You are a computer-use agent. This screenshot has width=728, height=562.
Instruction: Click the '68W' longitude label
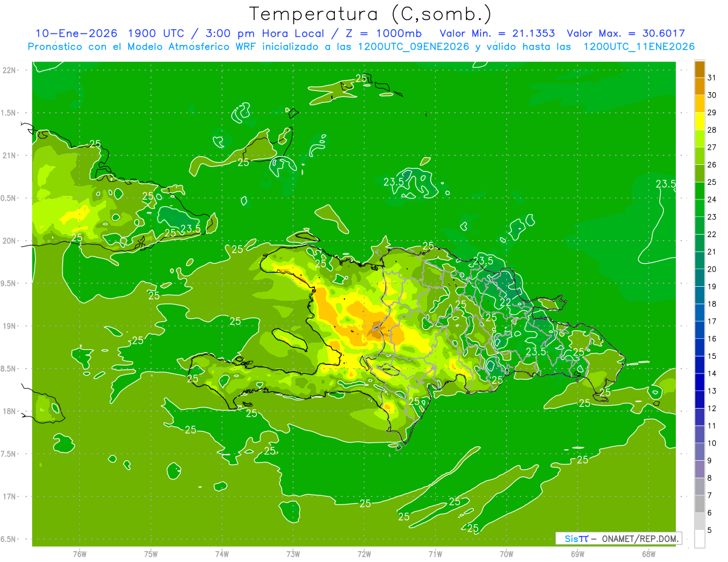648,554
